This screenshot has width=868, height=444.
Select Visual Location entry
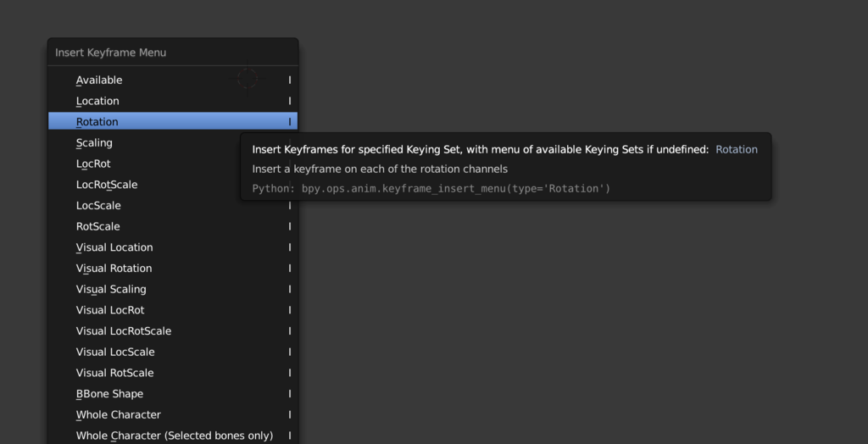[x=173, y=247]
